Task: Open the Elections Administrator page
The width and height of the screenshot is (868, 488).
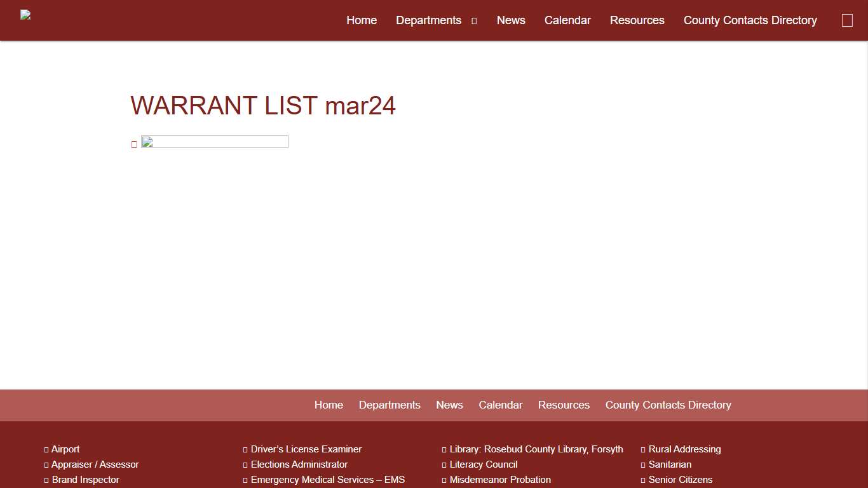Action: (x=299, y=464)
